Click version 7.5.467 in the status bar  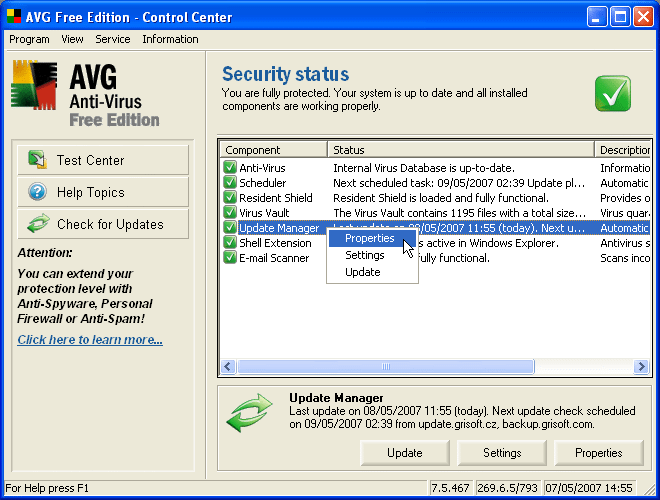click(x=450, y=488)
